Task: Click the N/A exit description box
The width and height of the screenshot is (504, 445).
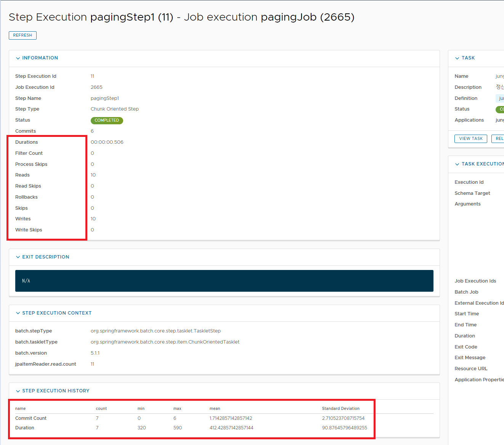Action: (224, 281)
